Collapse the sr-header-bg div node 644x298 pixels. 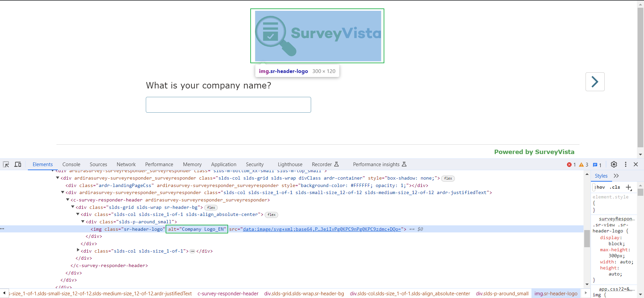click(73, 207)
